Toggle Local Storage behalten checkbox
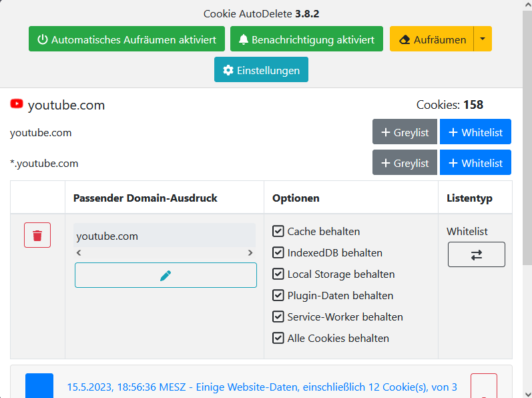532x398 pixels. click(x=278, y=274)
